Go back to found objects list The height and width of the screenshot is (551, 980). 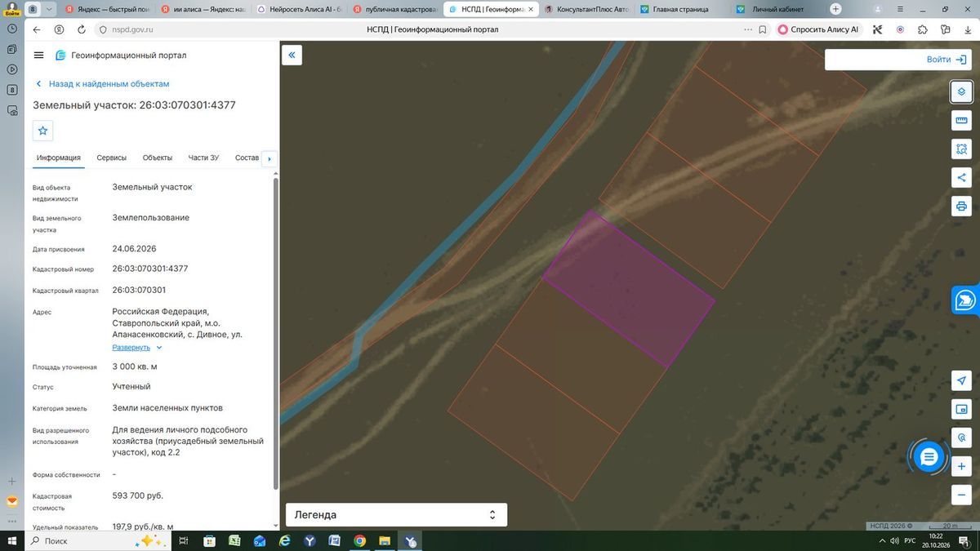coord(103,84)
